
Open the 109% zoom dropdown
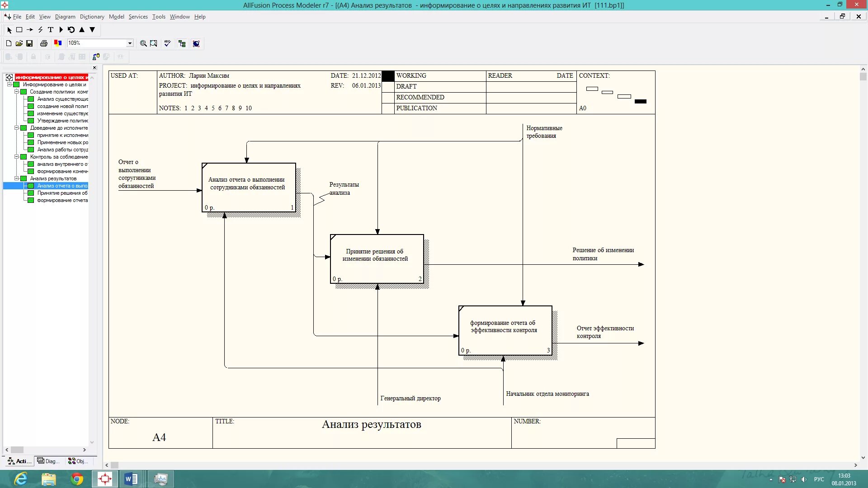(x=130, y=43)
